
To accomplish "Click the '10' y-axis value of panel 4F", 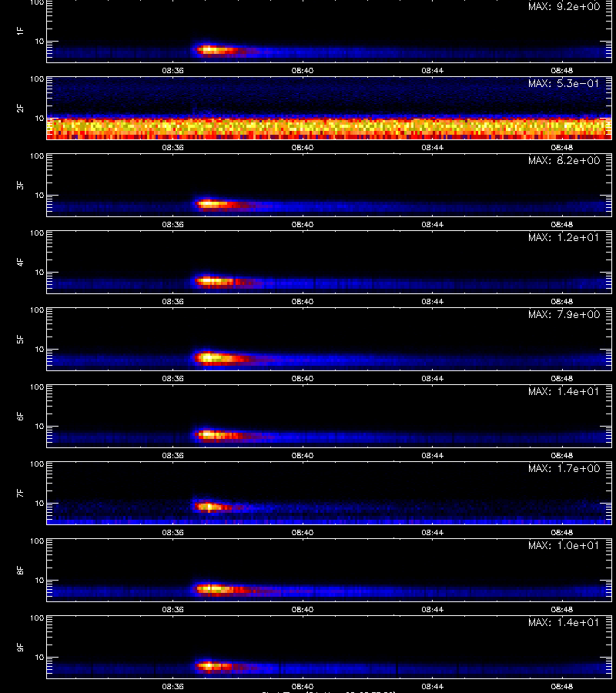I will (39, 273).
